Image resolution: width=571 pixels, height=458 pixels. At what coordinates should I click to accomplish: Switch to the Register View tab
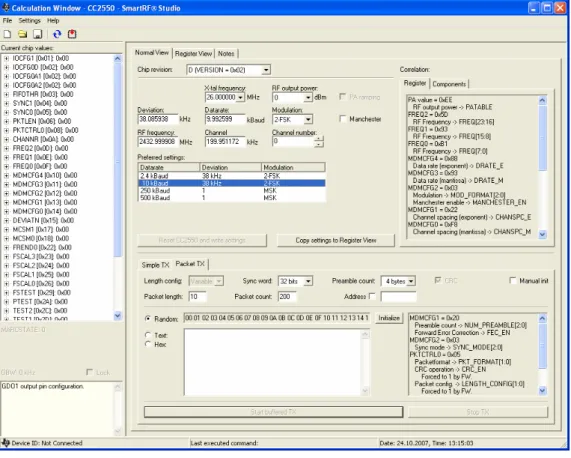point(193,54)
